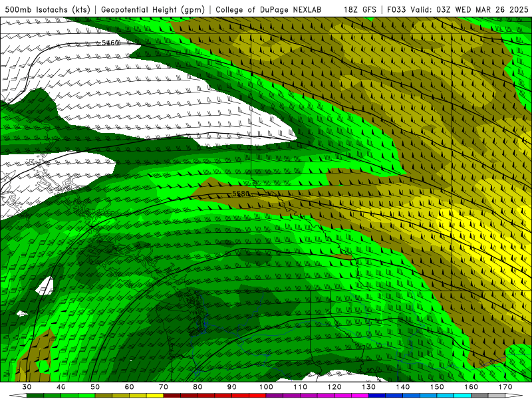Click the 500mb Isotachs (kts) title text
The height and width of the screenshot is (399, 532).
[47, 9]
